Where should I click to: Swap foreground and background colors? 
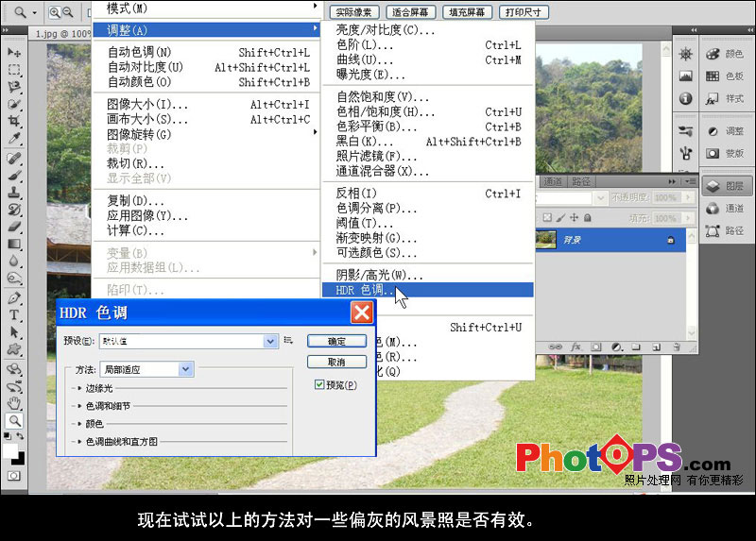(20, 436)
